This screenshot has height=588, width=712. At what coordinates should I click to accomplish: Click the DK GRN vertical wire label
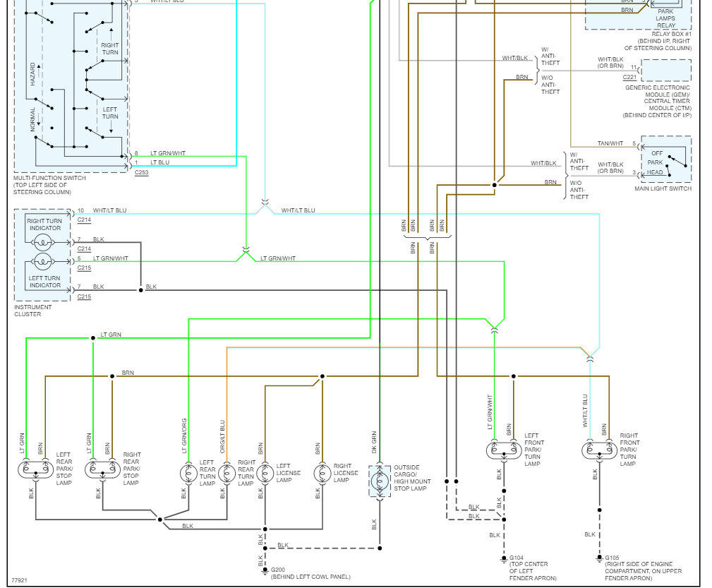[374, 442]
